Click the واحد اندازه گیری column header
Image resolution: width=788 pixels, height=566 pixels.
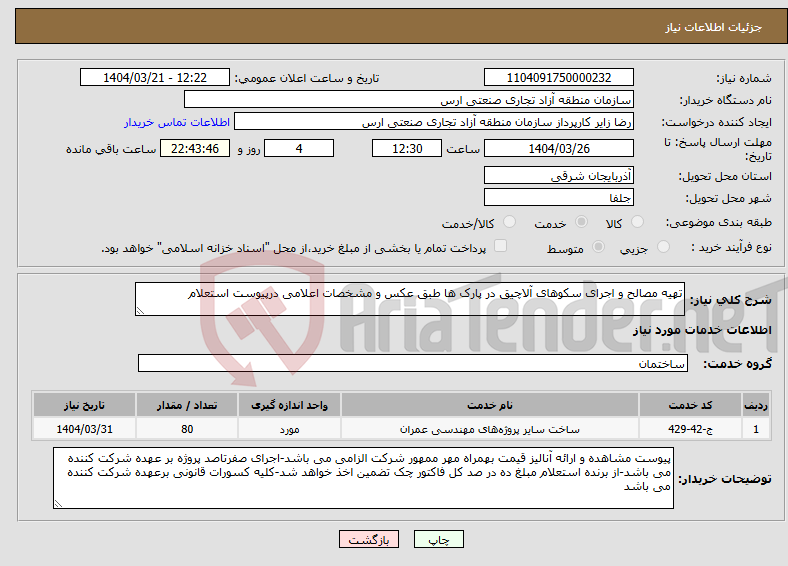pyautogui.click(x=289, y=405)
